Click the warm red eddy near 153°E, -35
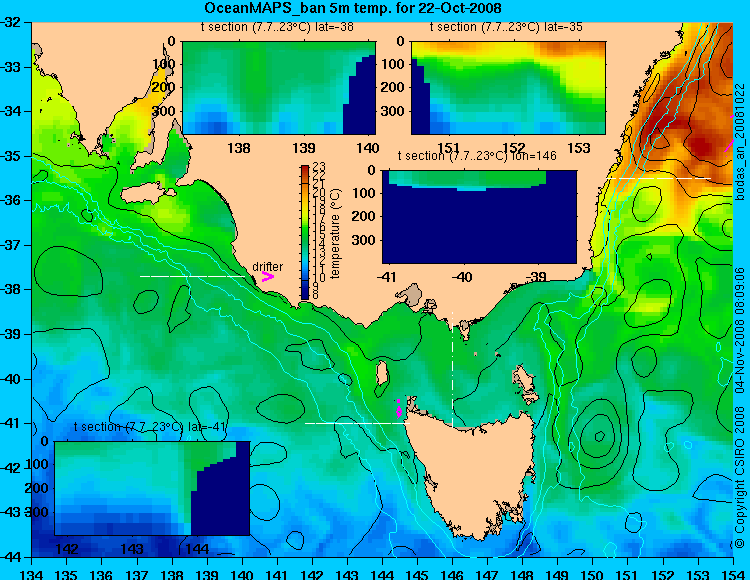The height and width of the screenshot is (580, 750). point(701,145)
